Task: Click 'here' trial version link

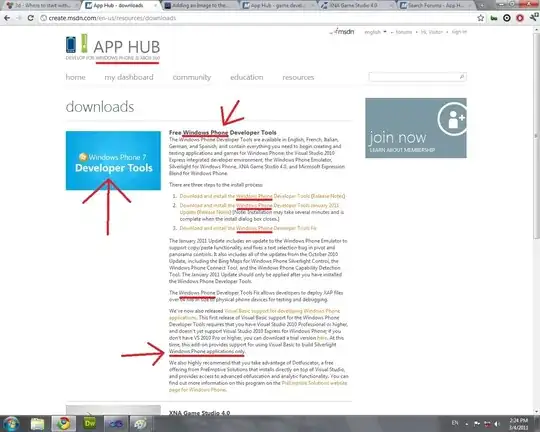Action: point(322,338)
